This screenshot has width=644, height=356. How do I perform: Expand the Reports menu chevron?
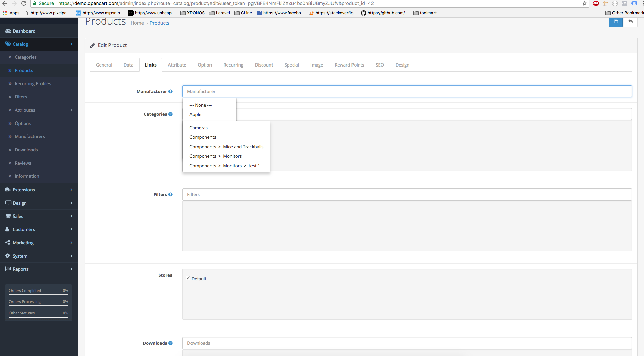[x=71, y=269]
